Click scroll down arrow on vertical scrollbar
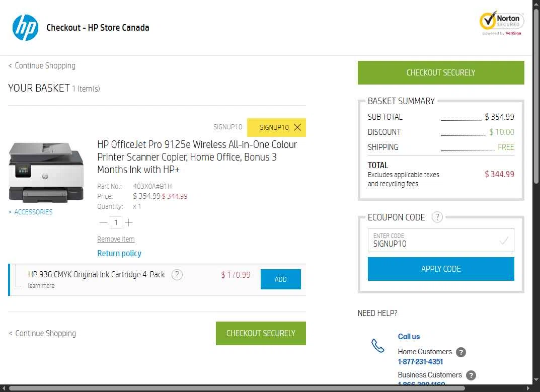This screenshot has height=392, width=540. 536,380
